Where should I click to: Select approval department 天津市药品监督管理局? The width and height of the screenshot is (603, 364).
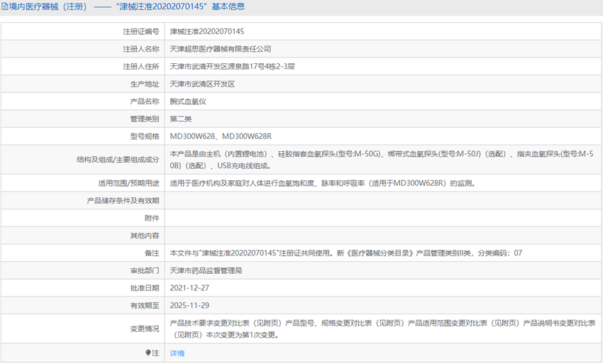coord(206,270)
